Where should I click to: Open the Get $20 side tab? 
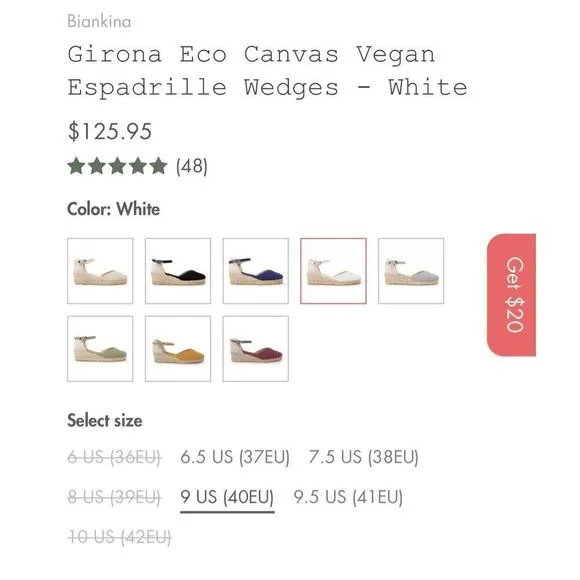511,295
